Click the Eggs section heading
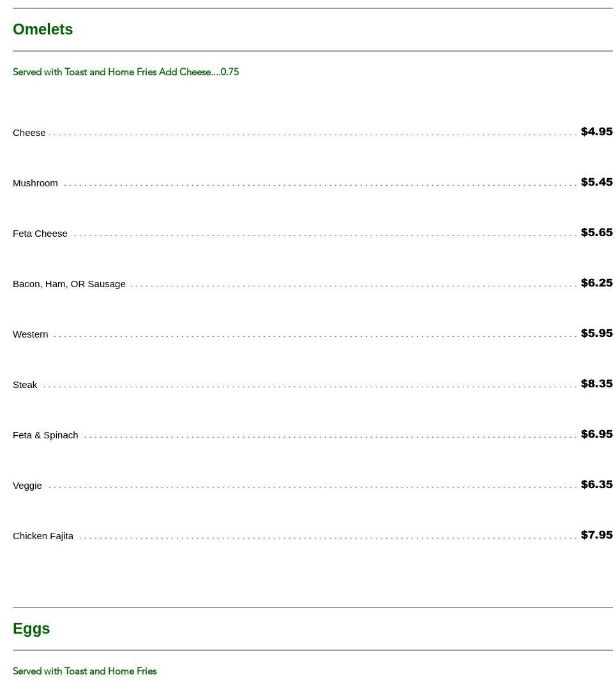Image resolution: width=616 pixels, height=700 pixels. (31, 629)
